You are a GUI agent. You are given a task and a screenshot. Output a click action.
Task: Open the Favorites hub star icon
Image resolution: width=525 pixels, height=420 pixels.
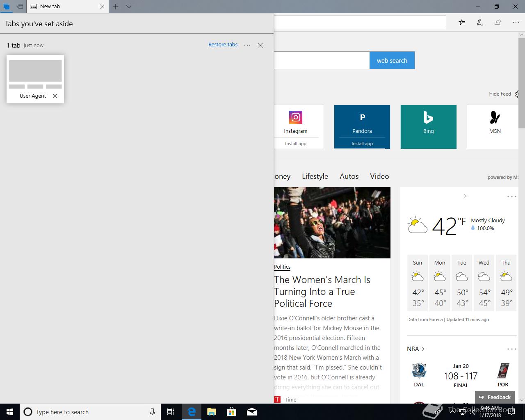tap(462, 22)
